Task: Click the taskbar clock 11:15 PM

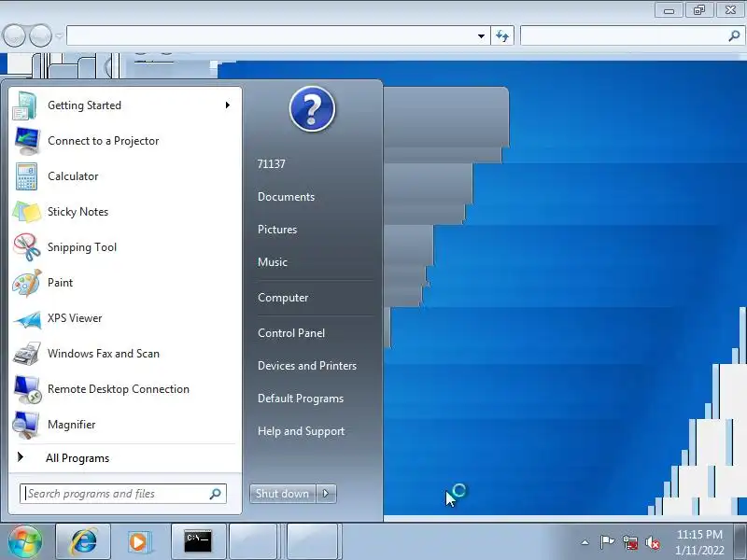Action: click(699, 534)
